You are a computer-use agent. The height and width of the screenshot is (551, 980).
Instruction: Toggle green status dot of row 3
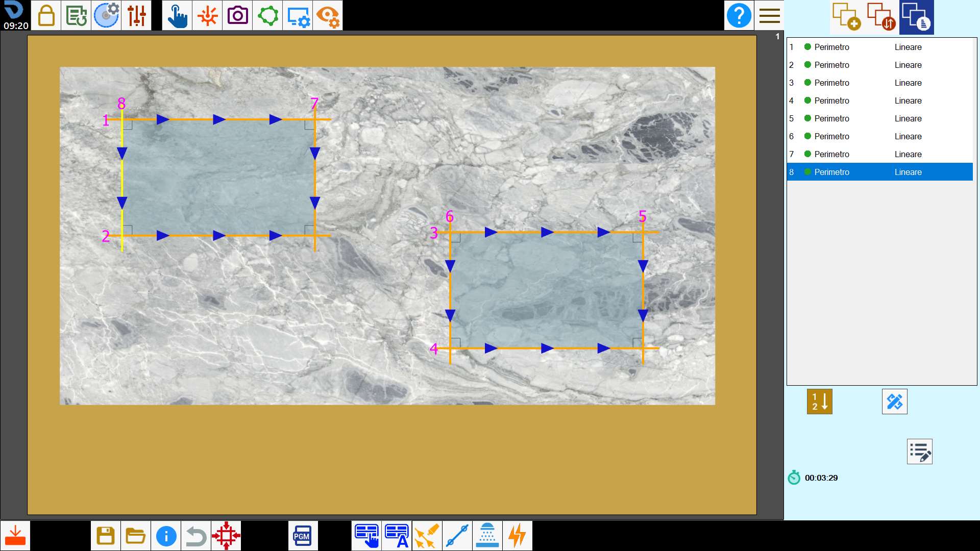pyautogui.click(x=807, y=83)
